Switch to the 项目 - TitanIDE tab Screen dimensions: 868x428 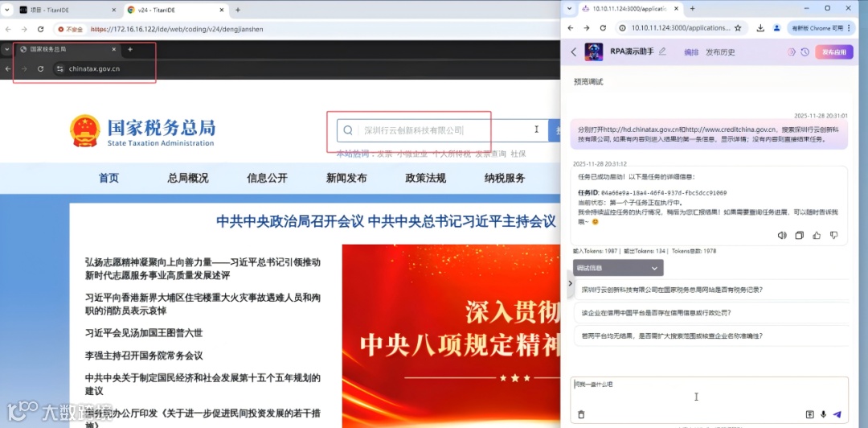(67, 10)
